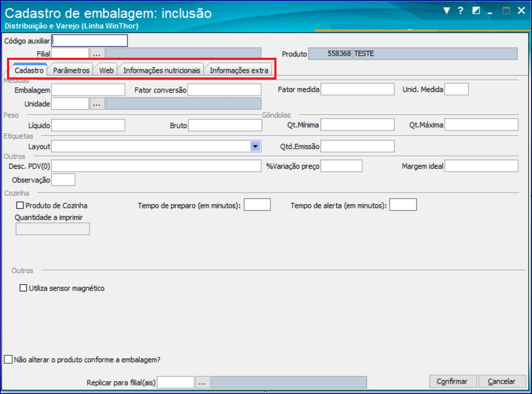The width and height of the screenshot is (532, 394).
Task: Click the Filial code input field
Action: click(x=70, y=54)
